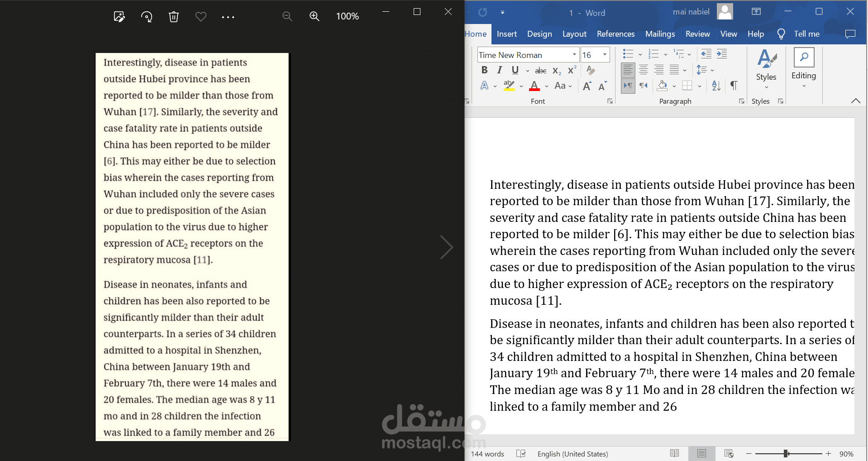Open the Mailings ribbon tab
The width and height of the screenshot is (868, 461).
coord(660,34)
